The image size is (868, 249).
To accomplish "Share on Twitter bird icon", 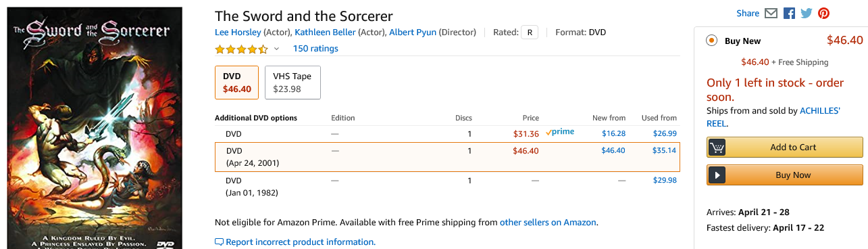I will 806,14.
